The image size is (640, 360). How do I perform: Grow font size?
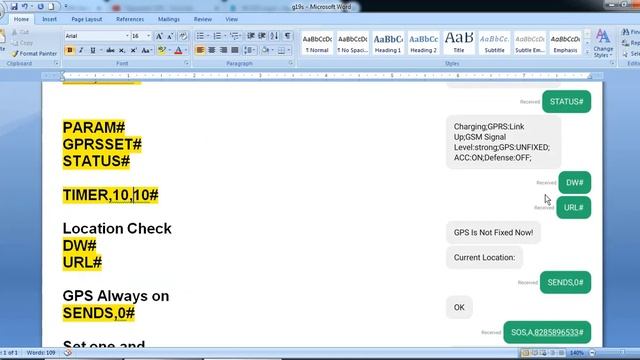(x=159, y=36)
